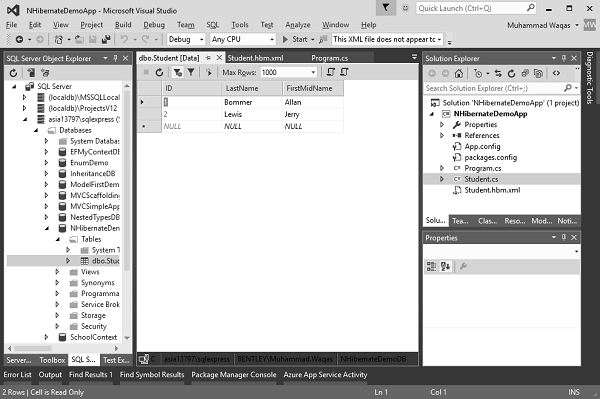The image size is (600, 399).
Task: Close the dbo.Student [Data] tab
Action: (219, 58)
